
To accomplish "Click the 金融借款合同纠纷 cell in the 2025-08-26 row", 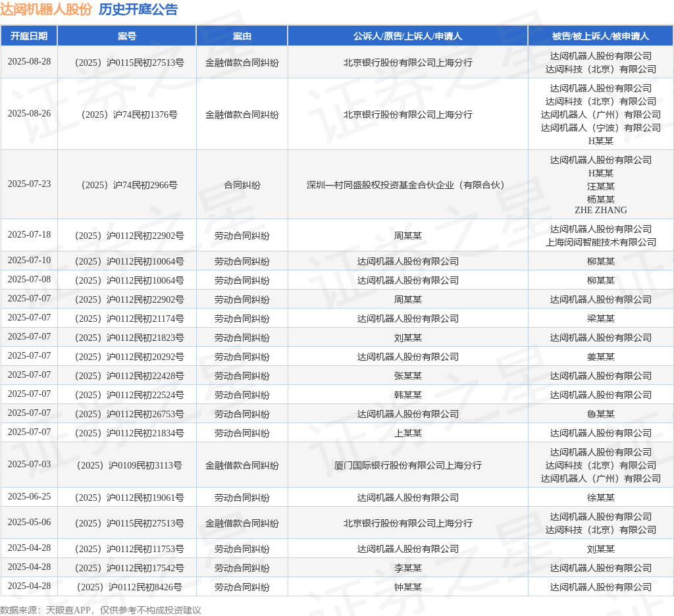I will (242, 115).
